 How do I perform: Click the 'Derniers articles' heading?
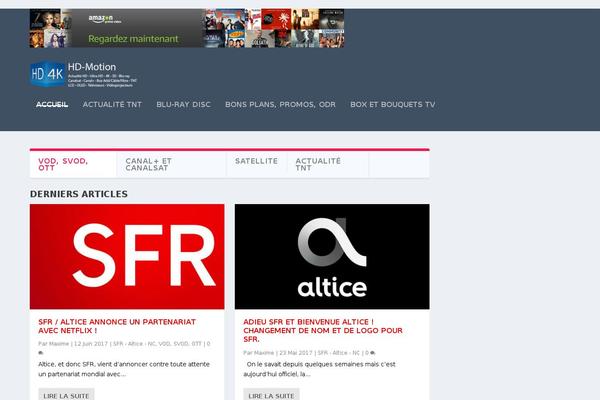click(x=79, y=194)
